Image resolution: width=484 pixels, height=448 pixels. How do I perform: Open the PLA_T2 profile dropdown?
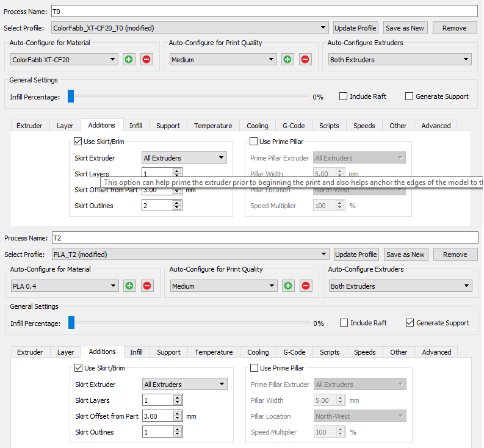(190, 254)
